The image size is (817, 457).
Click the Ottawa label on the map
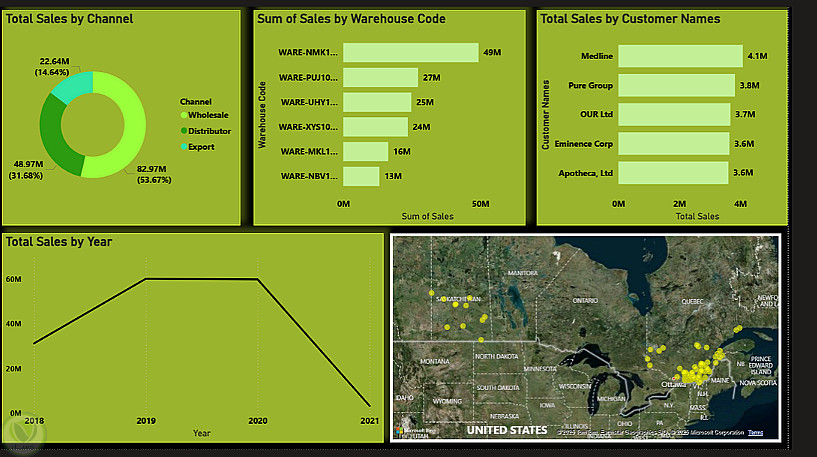tap(673, 384)
